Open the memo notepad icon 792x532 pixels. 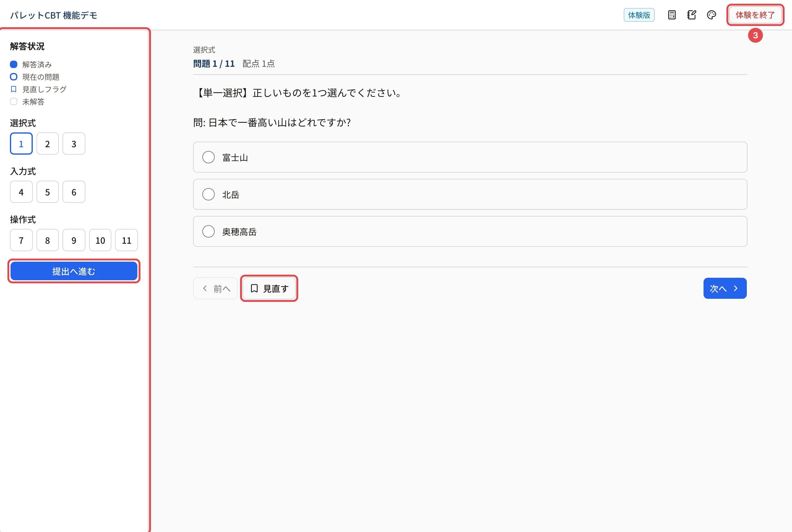pyautogui.click(x=691, y=15)
